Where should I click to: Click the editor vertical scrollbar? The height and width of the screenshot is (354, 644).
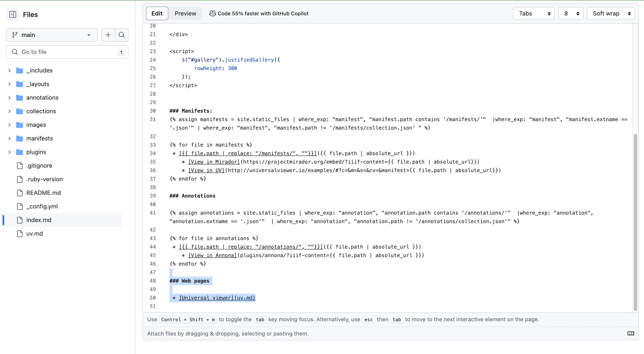(635, 222)
